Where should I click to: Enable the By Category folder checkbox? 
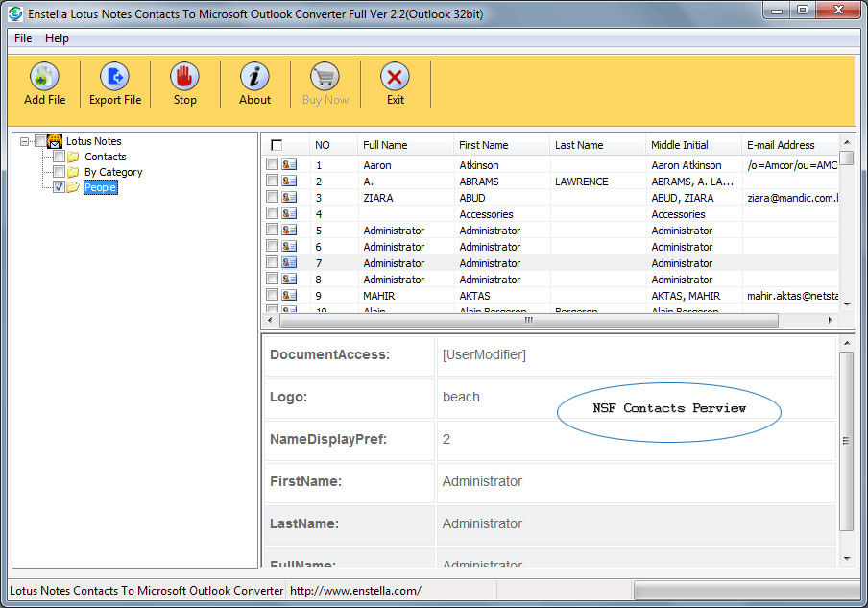pos(60,172)
